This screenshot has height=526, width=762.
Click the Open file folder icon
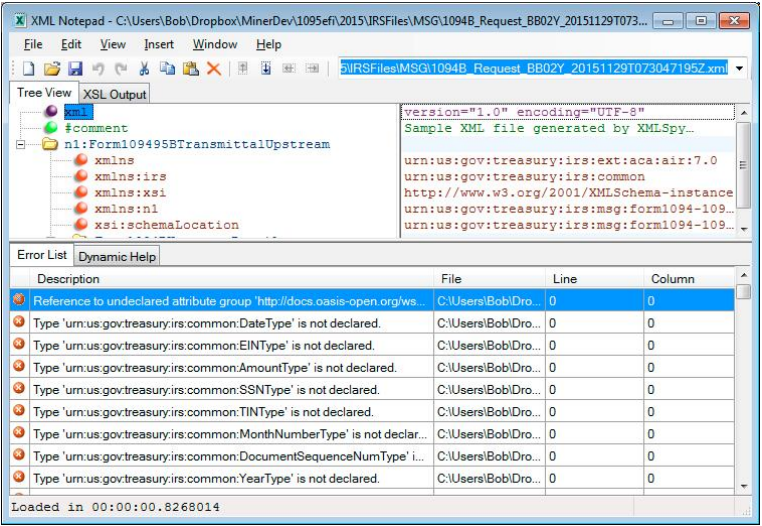(x=52, y=69)
